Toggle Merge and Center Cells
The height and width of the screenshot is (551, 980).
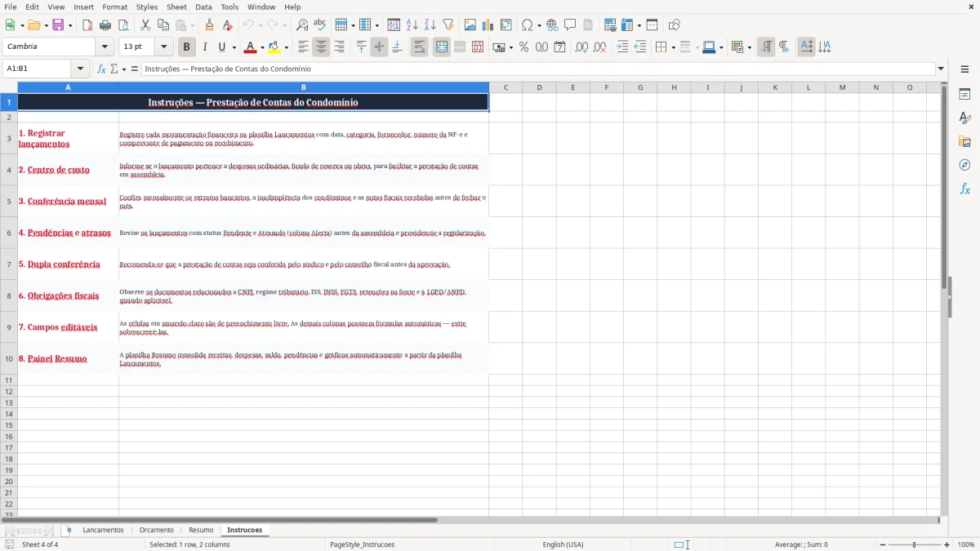(x=441, y=47)
